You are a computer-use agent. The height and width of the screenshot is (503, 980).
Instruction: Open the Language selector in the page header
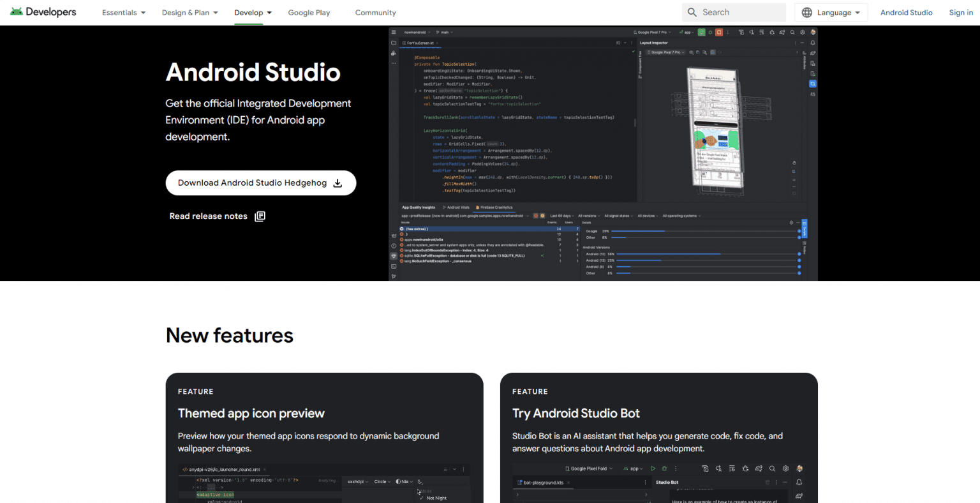831,12
